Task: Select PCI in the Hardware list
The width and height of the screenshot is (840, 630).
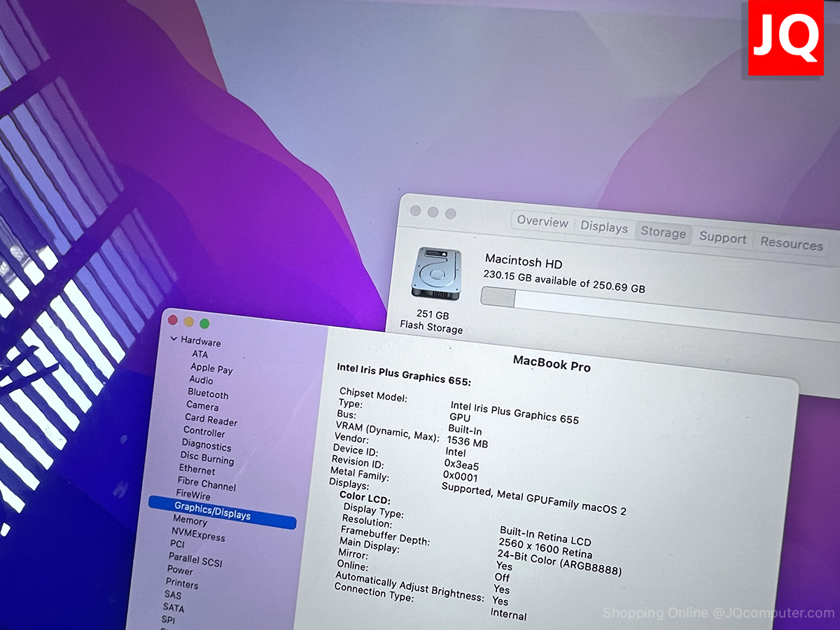Action: tap(177, 545)
